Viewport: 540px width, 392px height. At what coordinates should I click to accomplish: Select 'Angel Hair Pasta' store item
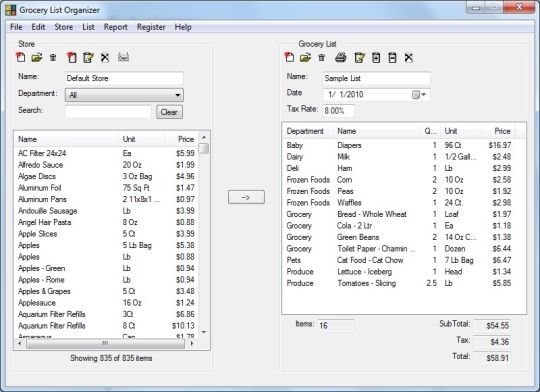(106, 222)
